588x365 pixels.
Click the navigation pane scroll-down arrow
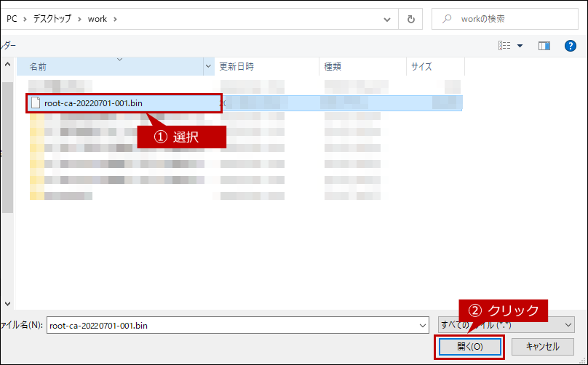7,303
